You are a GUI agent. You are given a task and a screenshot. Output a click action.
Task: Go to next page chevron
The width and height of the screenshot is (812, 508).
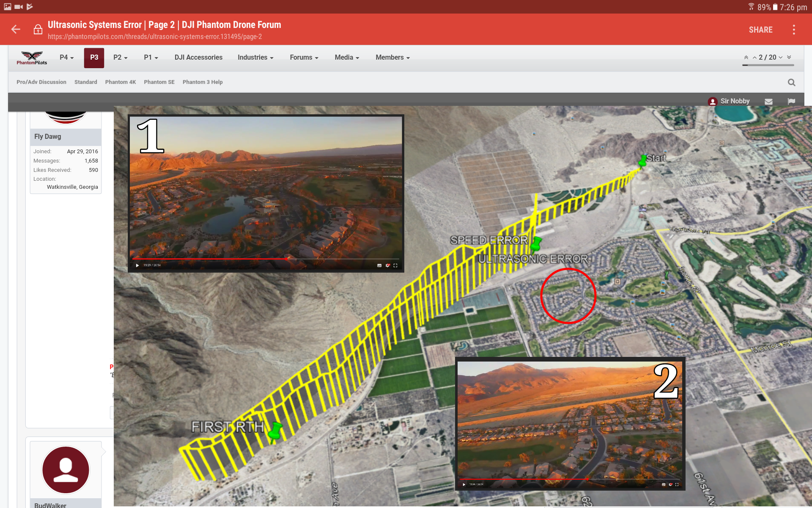[781, 58]
